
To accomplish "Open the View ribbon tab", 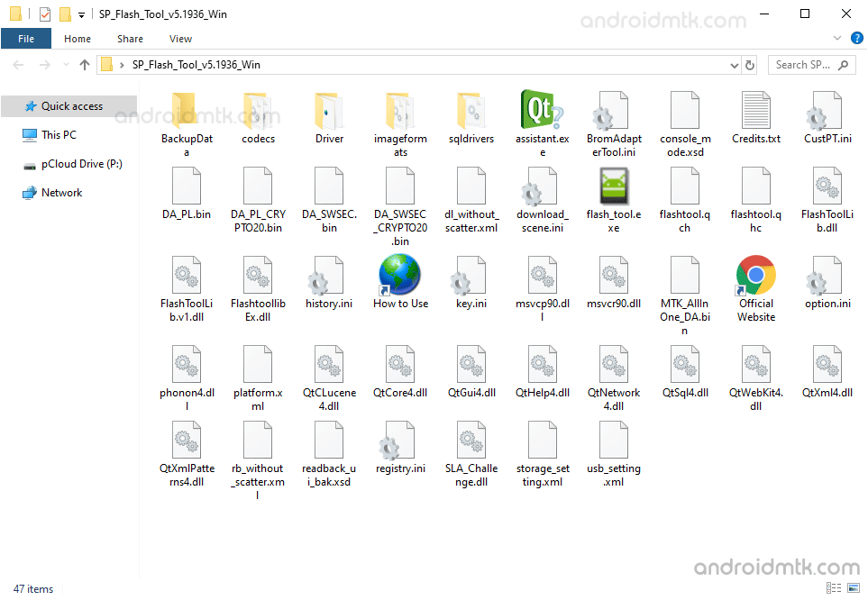I will coord(180,39).
